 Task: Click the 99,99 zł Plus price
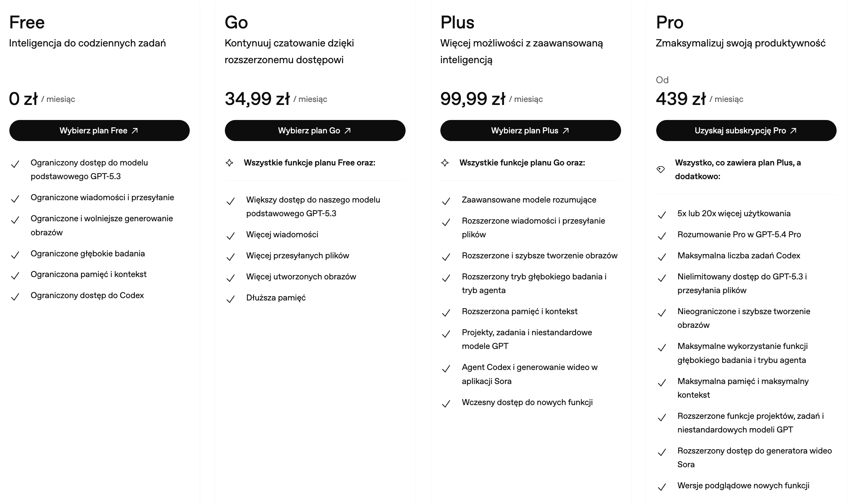tap(473, 99)
